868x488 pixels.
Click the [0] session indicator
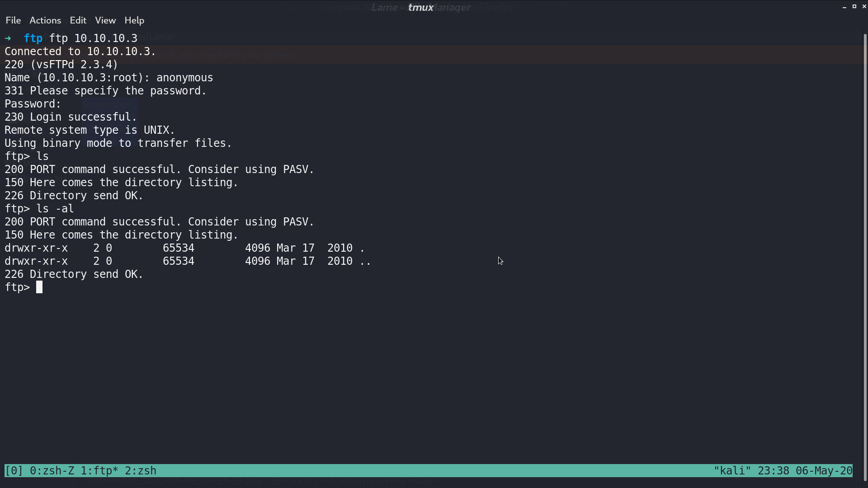coord(14,471)
